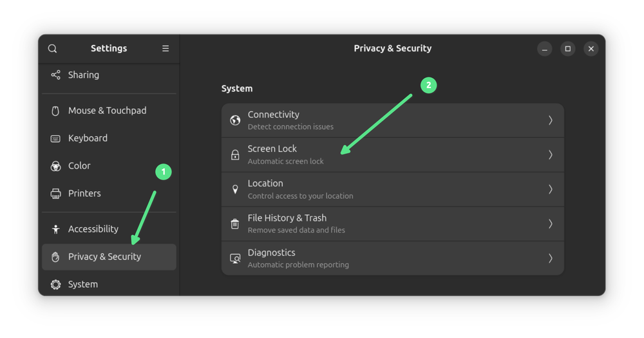The image size is (644, 338).
Task: Expand Location row using its chevron
Action: point(551,189)
